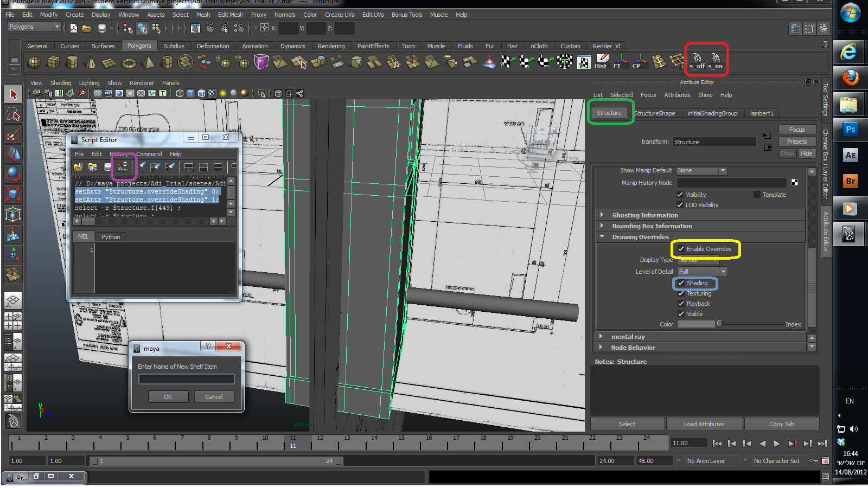Expand the Ghosting Information section
Viewport: 868px width, 488px height.
point(602,215)
